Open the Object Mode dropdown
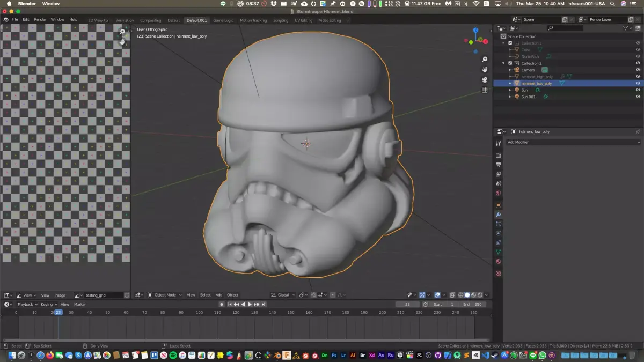 click(x=165, y=295)
